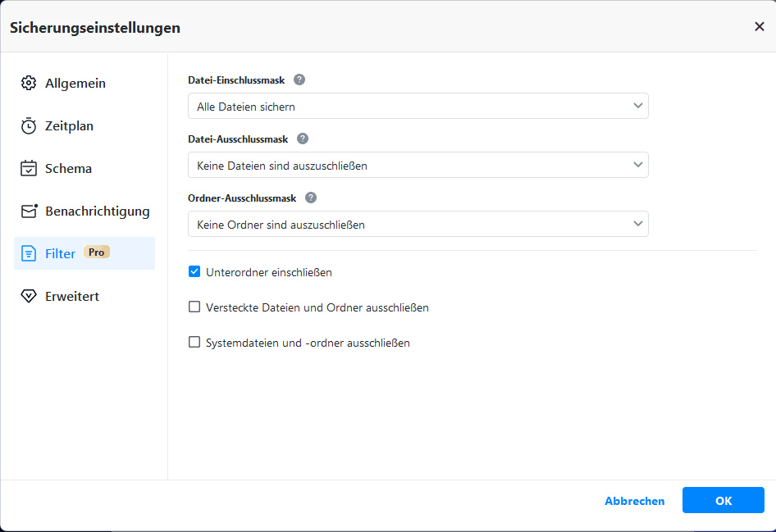The image size is (776, 532).
Task: Open the Keine Dateien sind auszuschließen dropdown
Action: click(418, 166)
